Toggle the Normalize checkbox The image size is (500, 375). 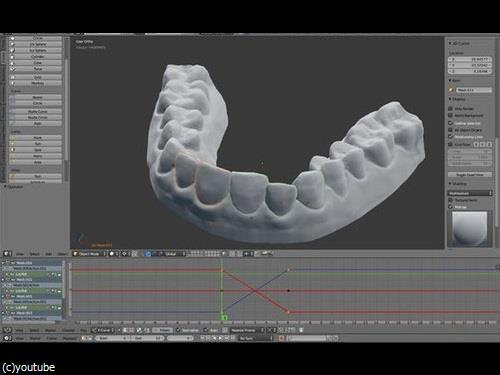click(178, 330)
